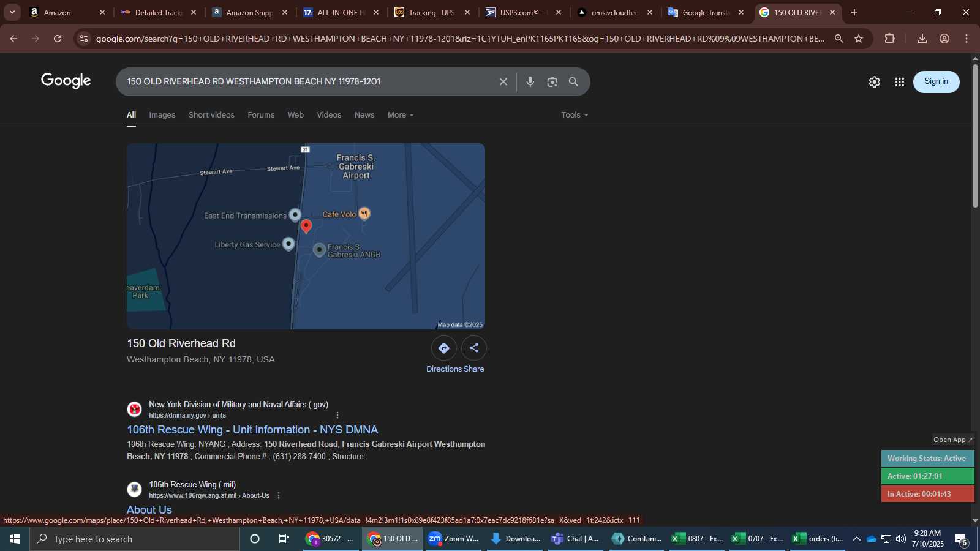Click the Open App button
Viewport: 980px width, 551px height.
click(x=953, y=440)
